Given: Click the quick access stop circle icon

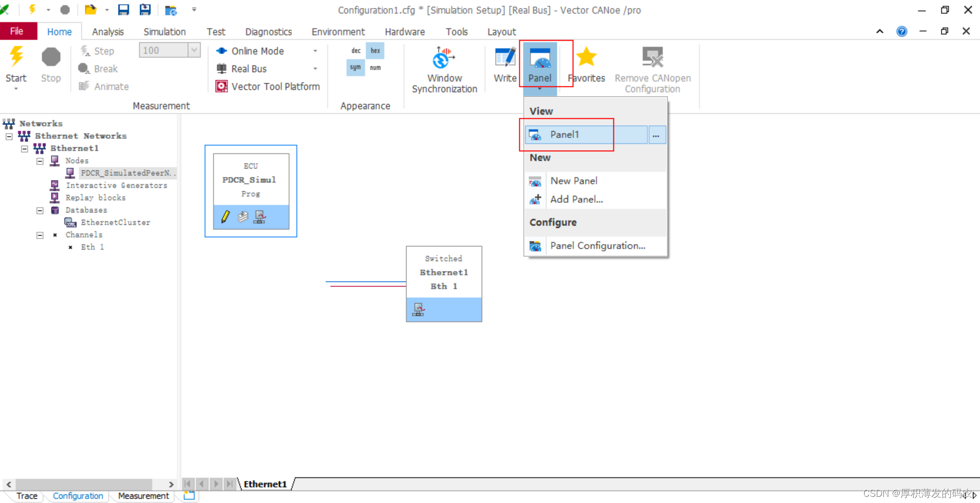Looking at the screenshot, I should click(65, 10).
